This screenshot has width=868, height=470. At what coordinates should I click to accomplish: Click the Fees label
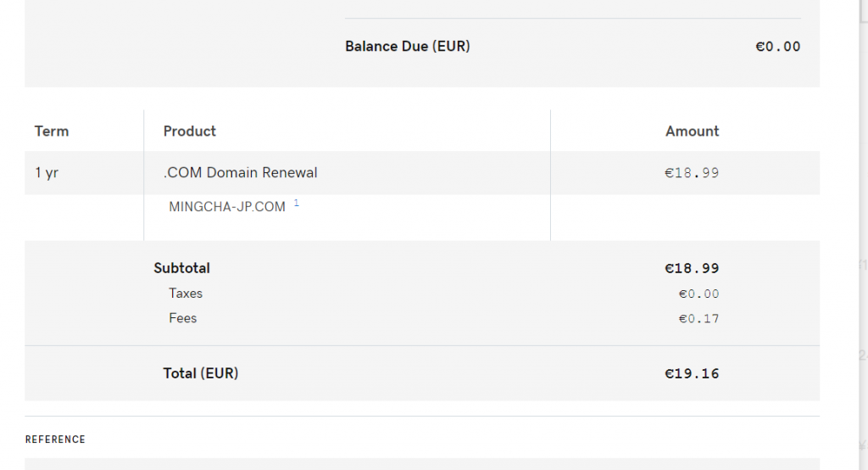pyautogui.click(x=182, y=318)
